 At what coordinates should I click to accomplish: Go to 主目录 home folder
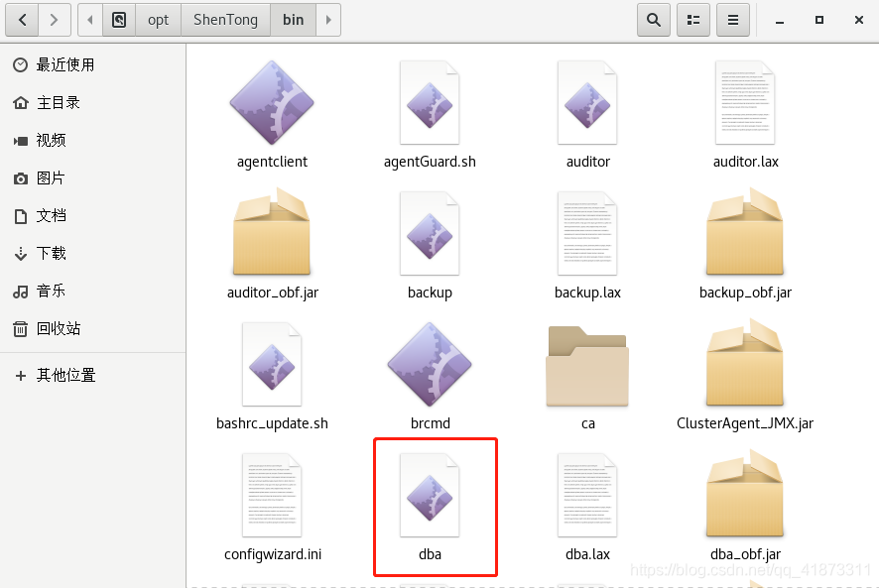[x=93, y=102]
